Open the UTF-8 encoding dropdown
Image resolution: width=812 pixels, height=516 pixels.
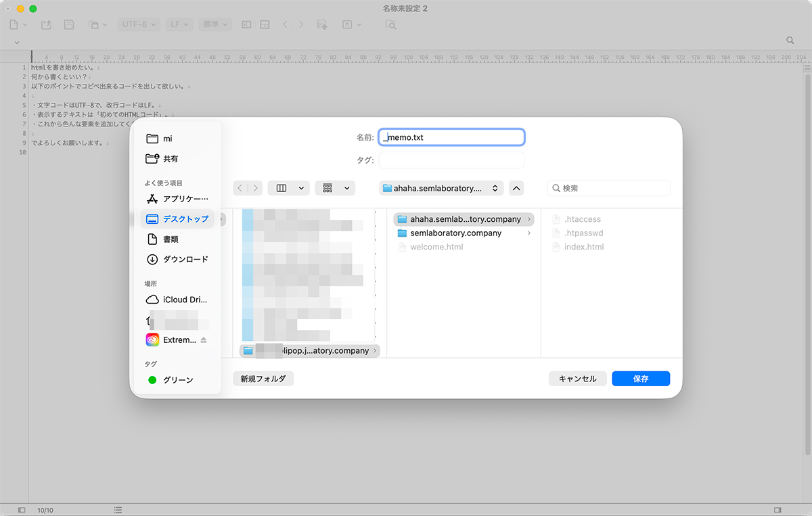138,24
